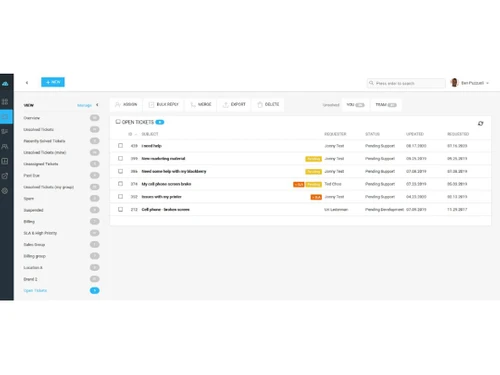
Task: Focus the search input field
Action: 406,83
